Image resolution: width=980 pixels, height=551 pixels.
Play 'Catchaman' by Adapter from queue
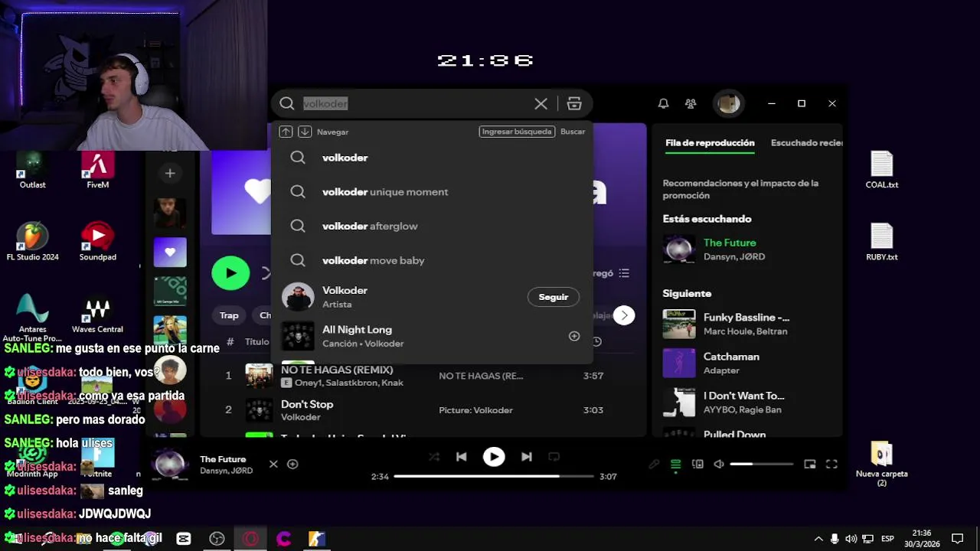pos(746,363)
